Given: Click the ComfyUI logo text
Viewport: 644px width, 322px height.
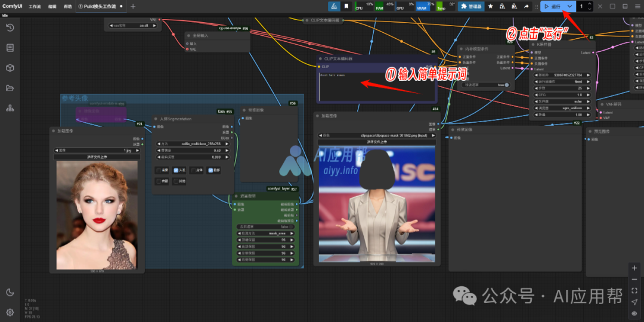Looking at the screenshot, I should [12, 6].
